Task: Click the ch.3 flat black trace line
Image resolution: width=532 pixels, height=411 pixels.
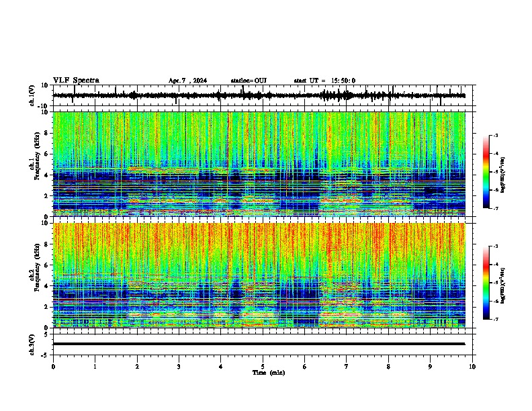Action: click(x=259, y=344)
